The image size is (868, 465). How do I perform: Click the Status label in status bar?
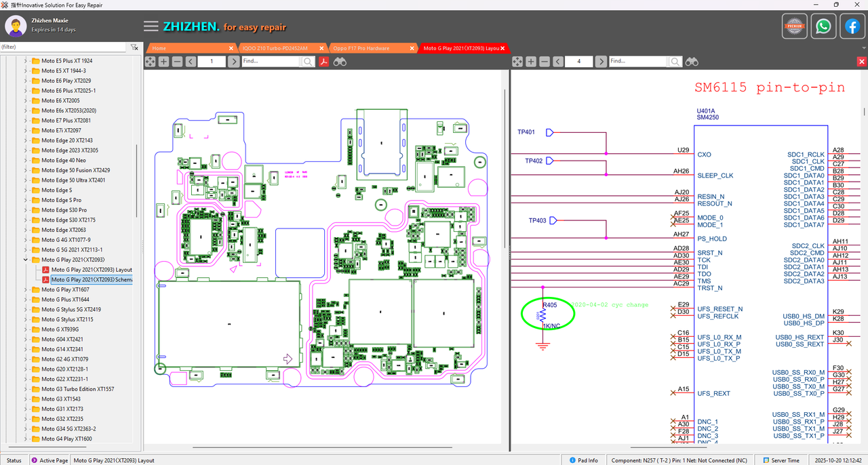[x=14, y=460]
